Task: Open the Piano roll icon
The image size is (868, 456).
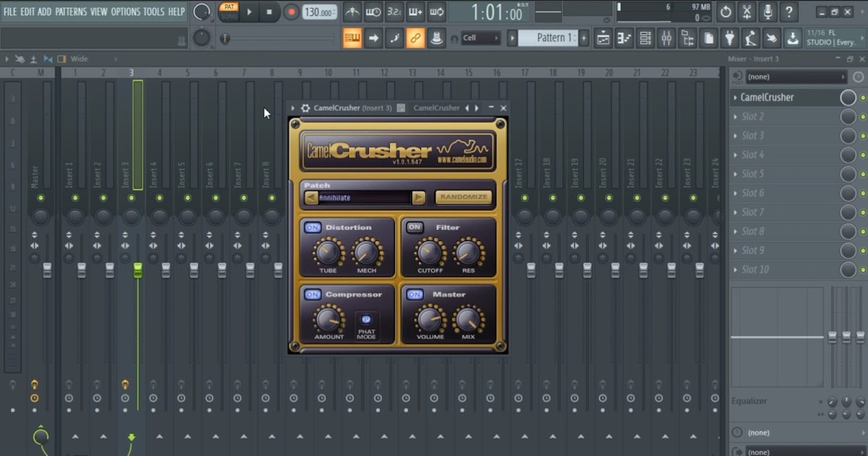Action: (624, 38)
